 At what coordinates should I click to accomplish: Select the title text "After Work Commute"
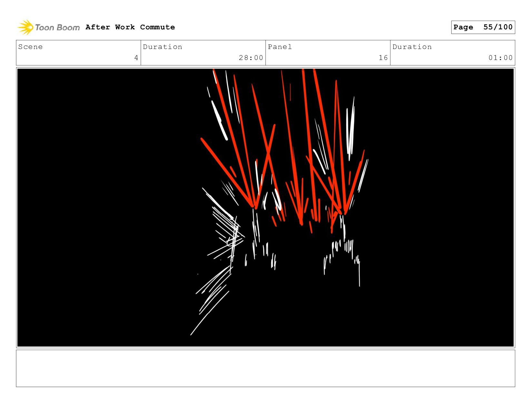130,27
